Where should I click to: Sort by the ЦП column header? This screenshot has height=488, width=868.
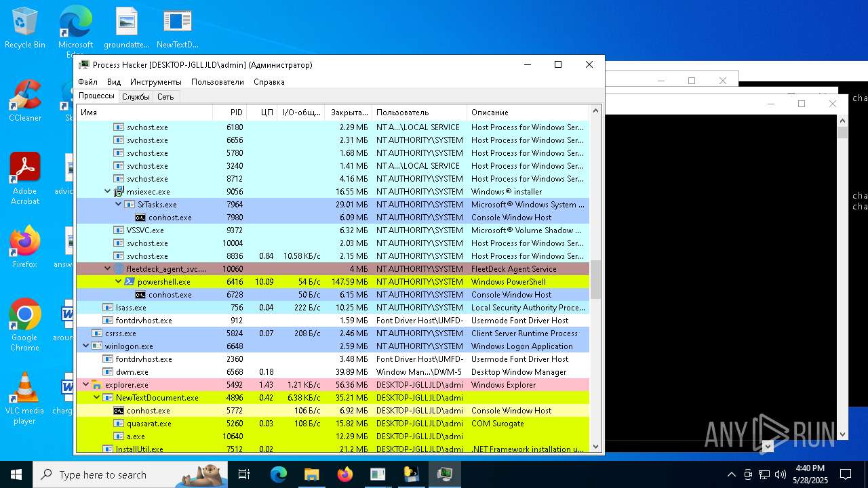click(x=262, y=113)
